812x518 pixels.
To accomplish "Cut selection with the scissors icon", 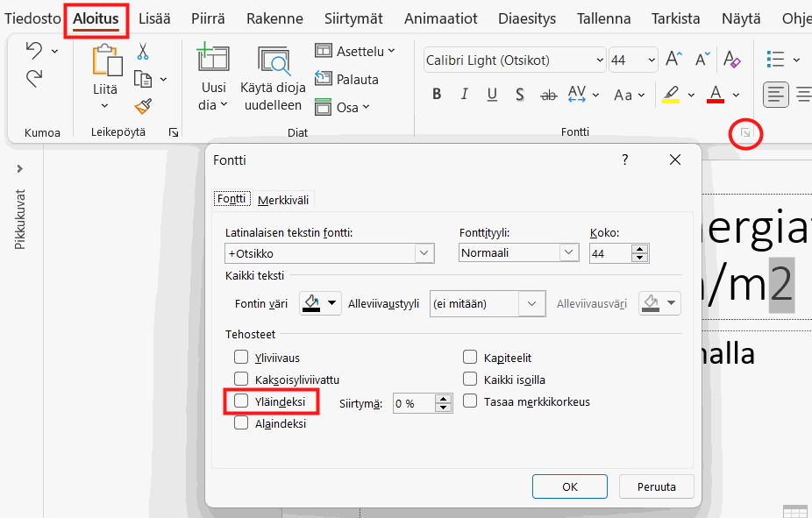I will (x=143, y=51).
